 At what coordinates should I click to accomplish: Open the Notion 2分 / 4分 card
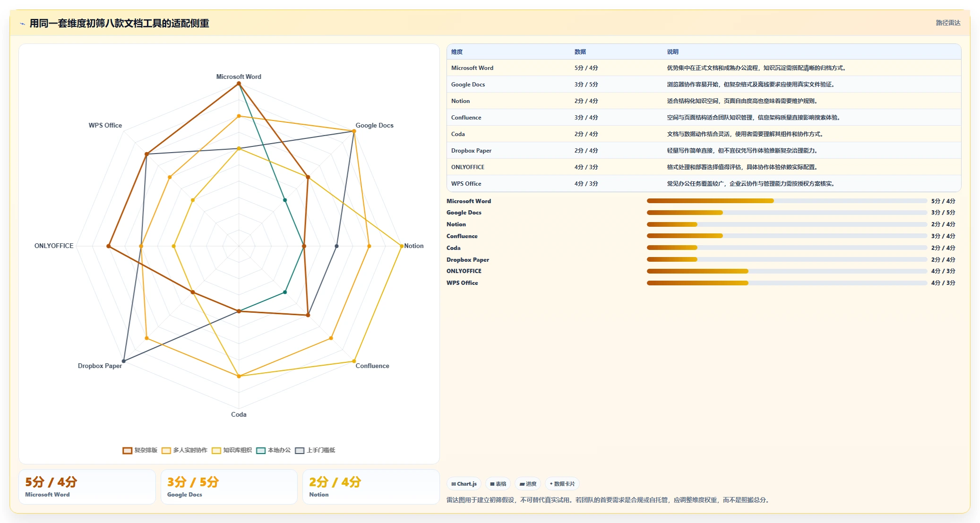point(371,487)
